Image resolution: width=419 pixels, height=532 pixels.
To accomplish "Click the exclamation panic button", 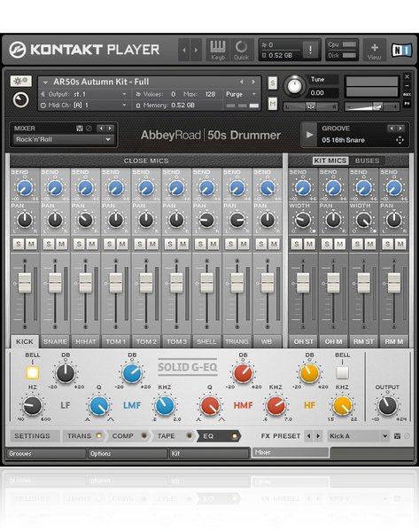I will (310, 50).
